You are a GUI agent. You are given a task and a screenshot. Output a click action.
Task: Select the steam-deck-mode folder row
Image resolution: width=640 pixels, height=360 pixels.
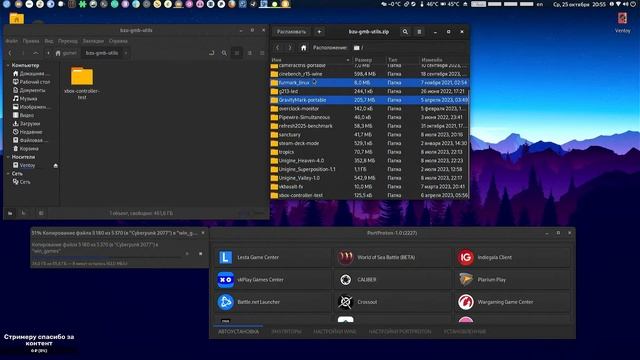(369, 143)
